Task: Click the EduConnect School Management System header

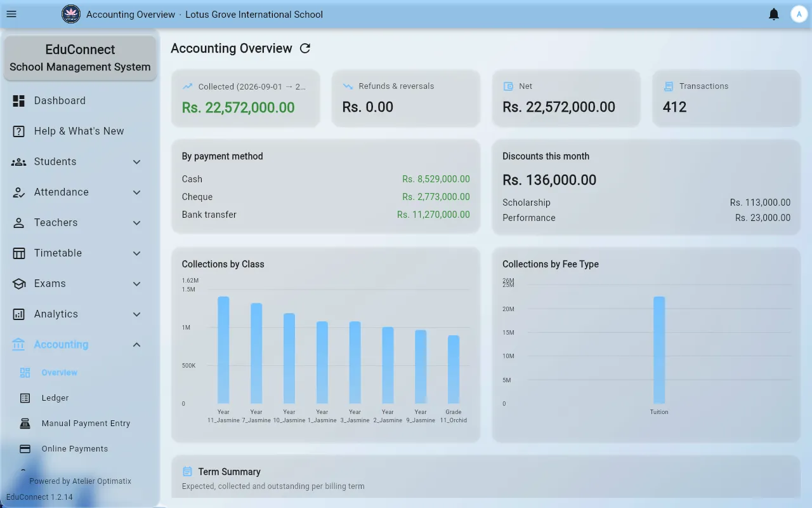Action: (80, 58)
